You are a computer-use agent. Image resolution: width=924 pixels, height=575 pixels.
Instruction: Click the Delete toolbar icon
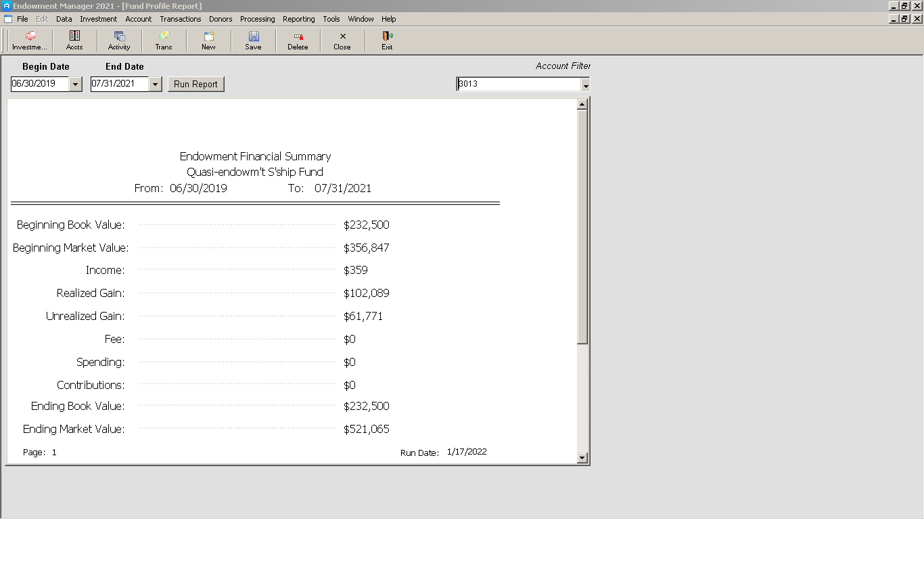[x=298, y=41]
